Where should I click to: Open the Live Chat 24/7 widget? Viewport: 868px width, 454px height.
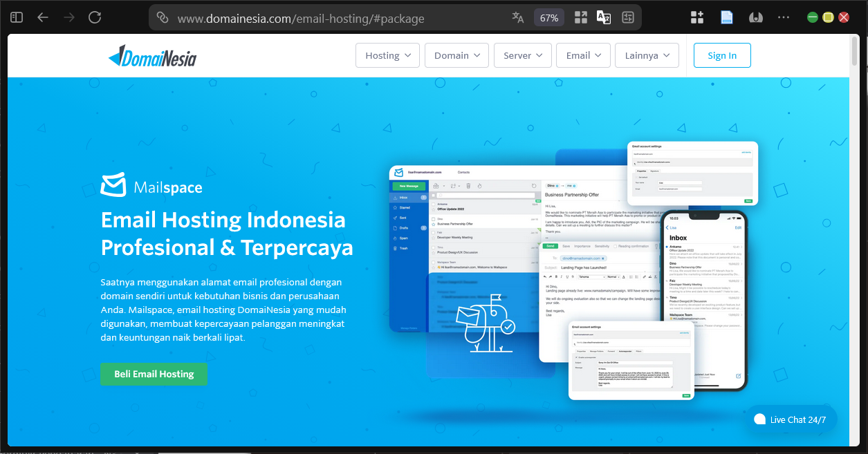pos(791,419)
